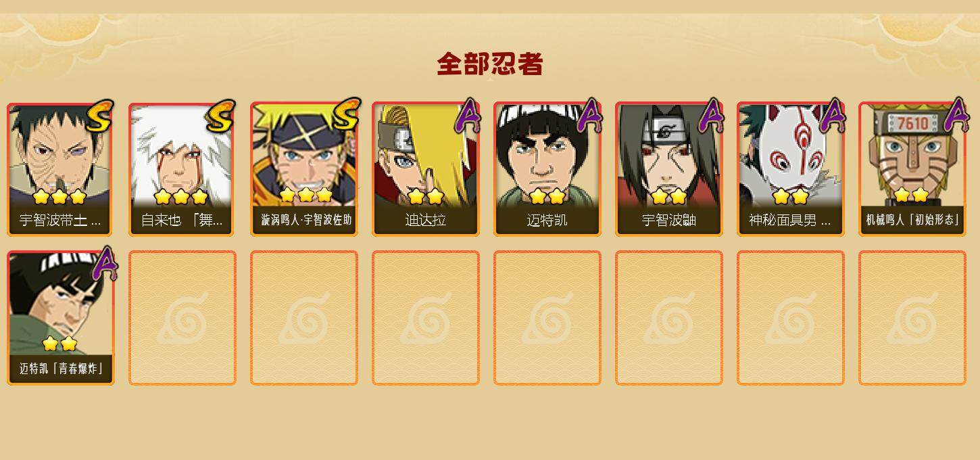The width and height of the screenshot is (980, 460).
Task: Click the 全部忍者 section heading
Action: point(490,64)
